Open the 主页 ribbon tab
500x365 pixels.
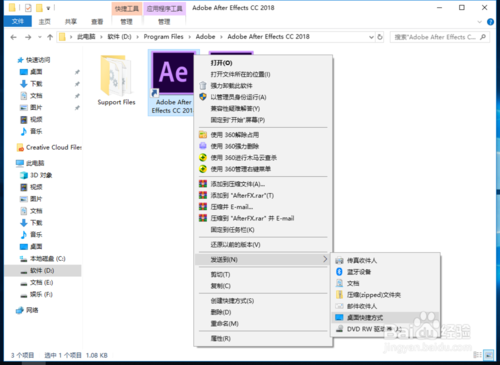point(44,22)
